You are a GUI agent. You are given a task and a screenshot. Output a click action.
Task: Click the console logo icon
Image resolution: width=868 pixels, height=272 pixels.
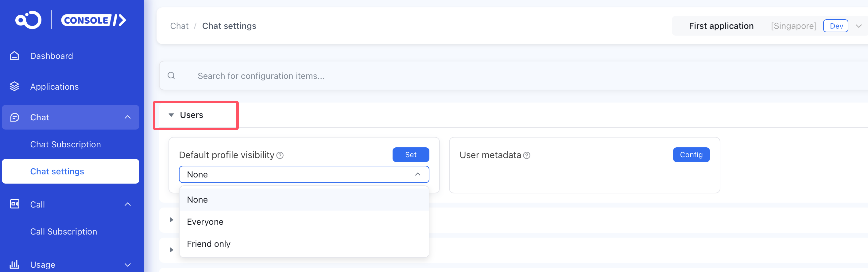[x=28, y=20]
